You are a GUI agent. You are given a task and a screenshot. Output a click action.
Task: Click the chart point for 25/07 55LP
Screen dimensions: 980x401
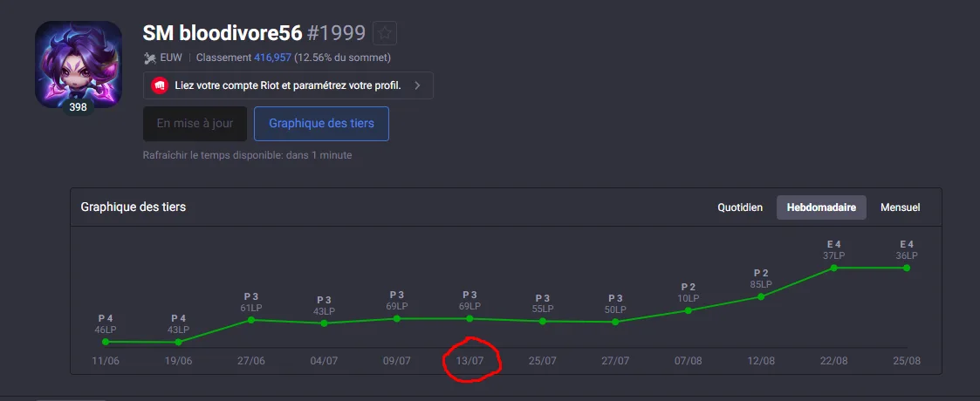[x=543, y=321]
